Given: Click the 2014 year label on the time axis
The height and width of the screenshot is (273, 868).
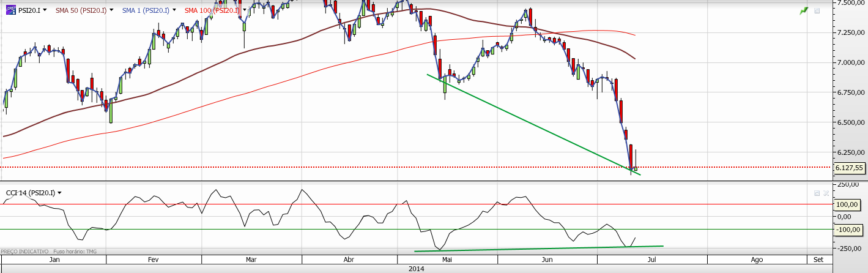Looking at the screenshot, I should click(416, 269).
